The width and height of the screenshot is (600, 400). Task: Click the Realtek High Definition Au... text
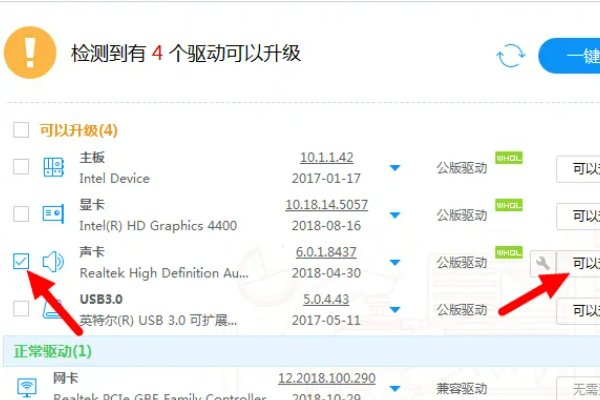click(x=164, y=273)
